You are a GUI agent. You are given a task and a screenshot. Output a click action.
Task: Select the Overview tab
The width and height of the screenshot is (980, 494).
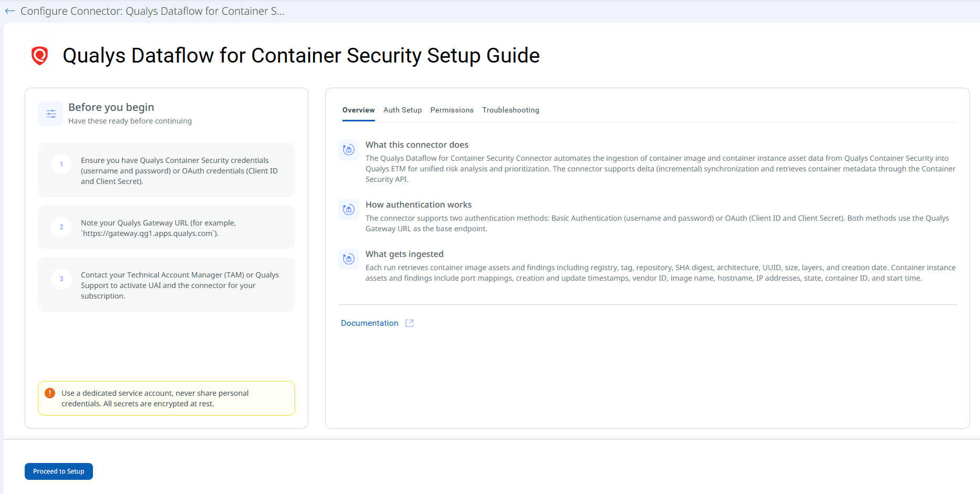tap(359, 110)
